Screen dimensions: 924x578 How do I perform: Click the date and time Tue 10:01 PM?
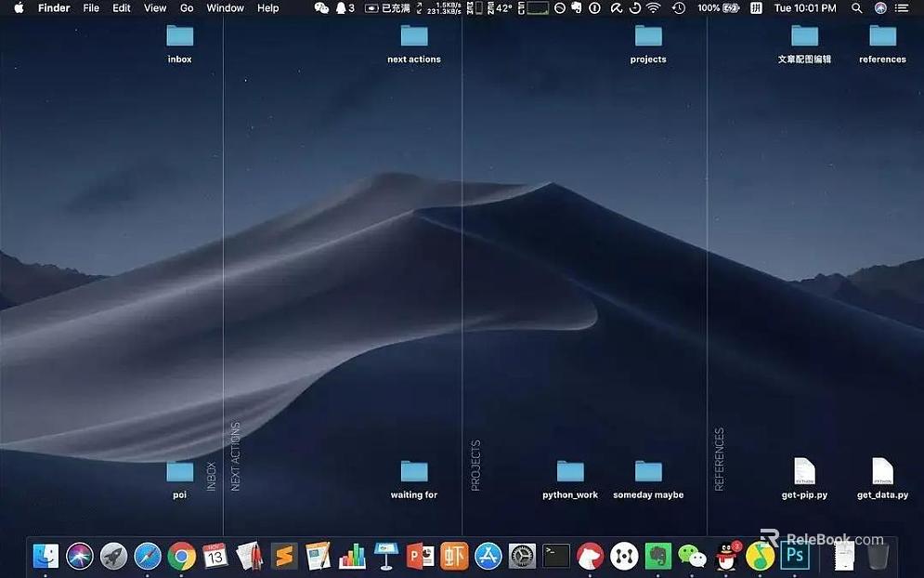[x=805, y=8]
